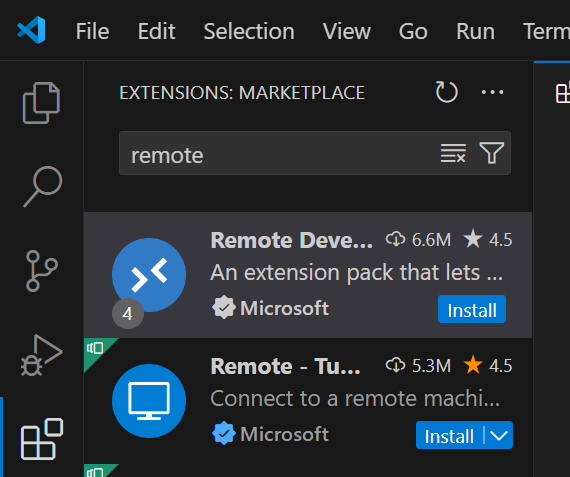The width and height of the screenshot is (570, 477).
Task: Refresh the extensions marketplace list
Action: pos(446,92)
